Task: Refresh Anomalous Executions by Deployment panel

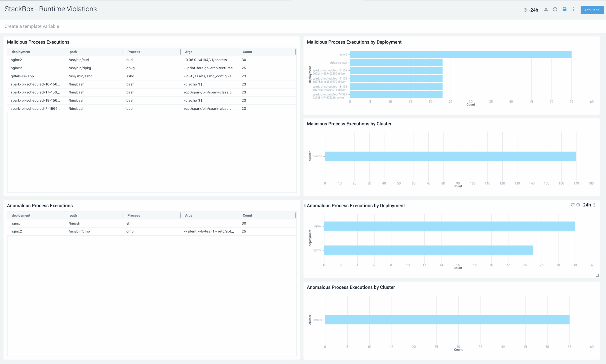Action: tap(572, 205)
